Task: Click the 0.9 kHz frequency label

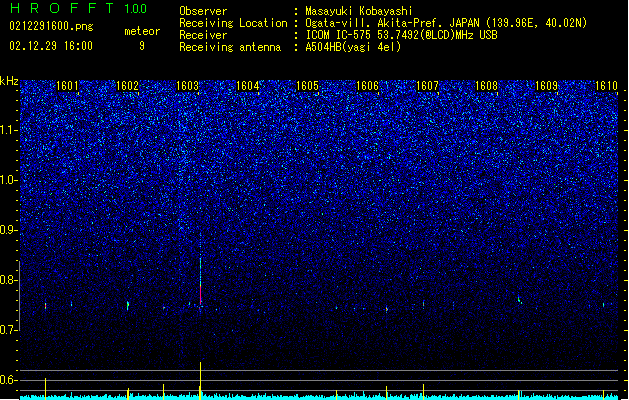Action: click(x=9, y=230)
